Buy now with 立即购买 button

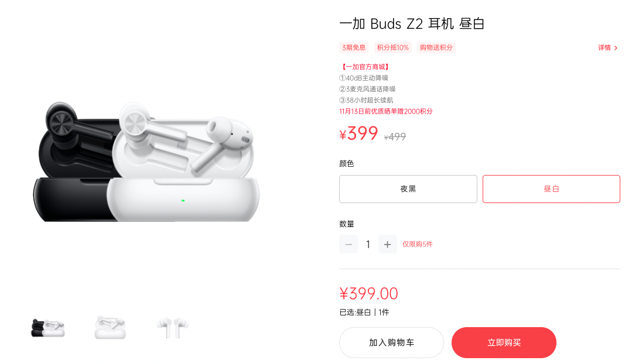pos(504,342)
